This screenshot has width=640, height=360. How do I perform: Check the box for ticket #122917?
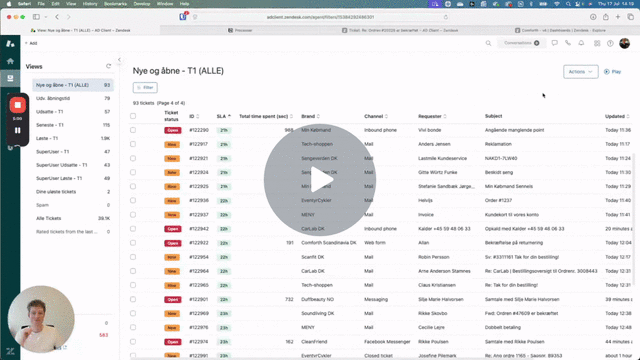pos(133,144)
